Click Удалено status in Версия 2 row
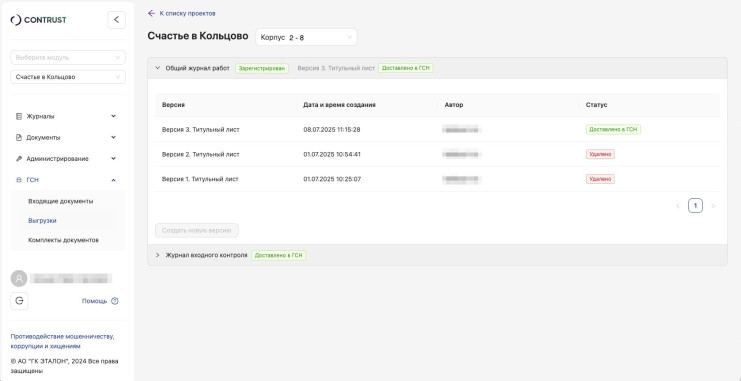The height and width of the screenshot is (381, 741). tap(600, 154)
